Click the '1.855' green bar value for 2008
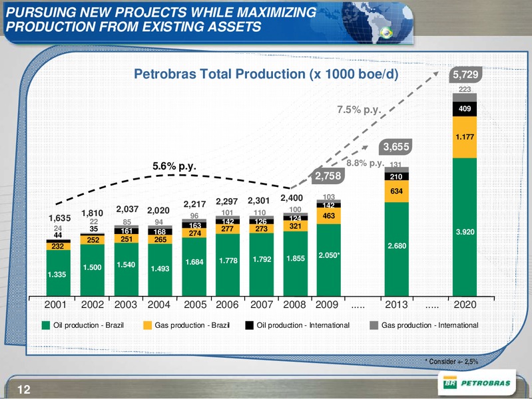The width and height of the screenshot is (532, 399). point(296,258)
